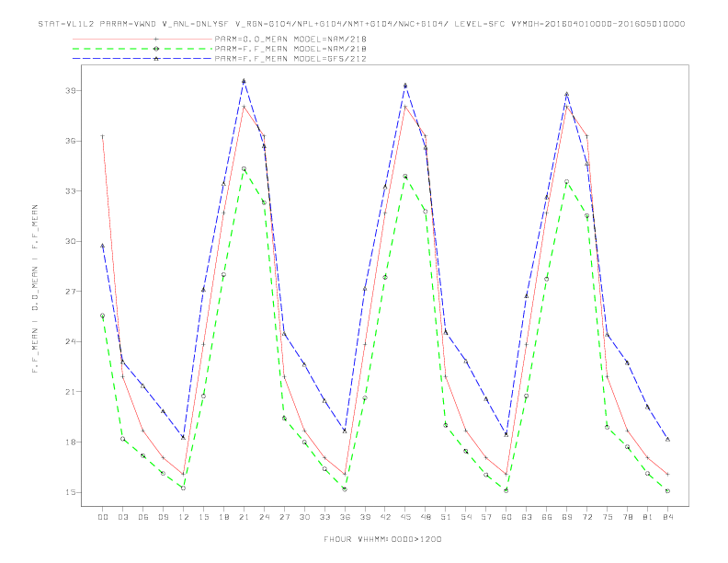728x563 pixels.
Task: Click the blue triangle data point at hour 84
Action: click(667, 439)
